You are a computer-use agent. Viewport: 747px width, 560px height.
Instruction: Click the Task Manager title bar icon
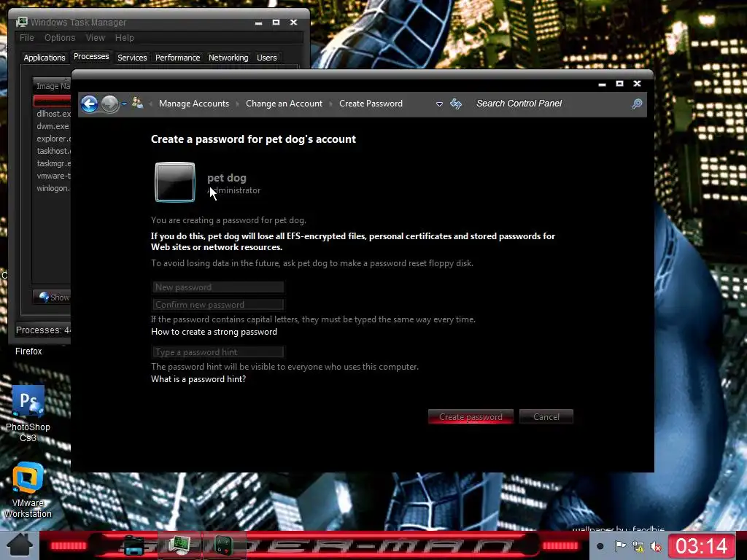[x=21, y=22]
